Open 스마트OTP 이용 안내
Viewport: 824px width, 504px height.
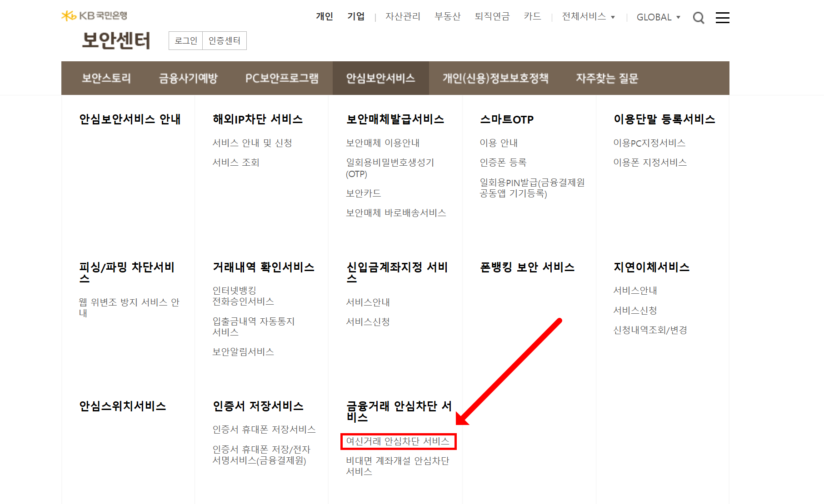click(x=499, y=143)
